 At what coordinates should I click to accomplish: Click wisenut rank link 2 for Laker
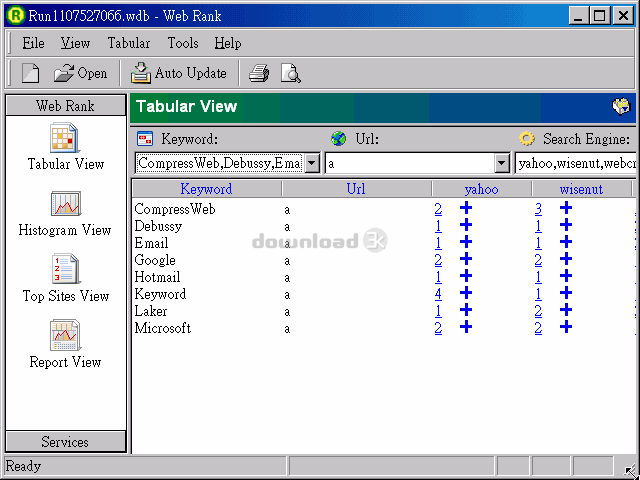tap(538, 311)
